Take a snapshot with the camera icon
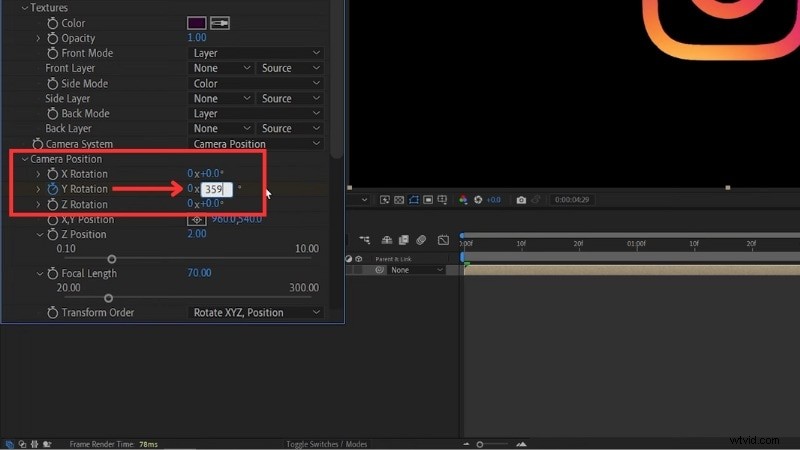800x450 pixels. pyautogui.click(x=521, y=200)
